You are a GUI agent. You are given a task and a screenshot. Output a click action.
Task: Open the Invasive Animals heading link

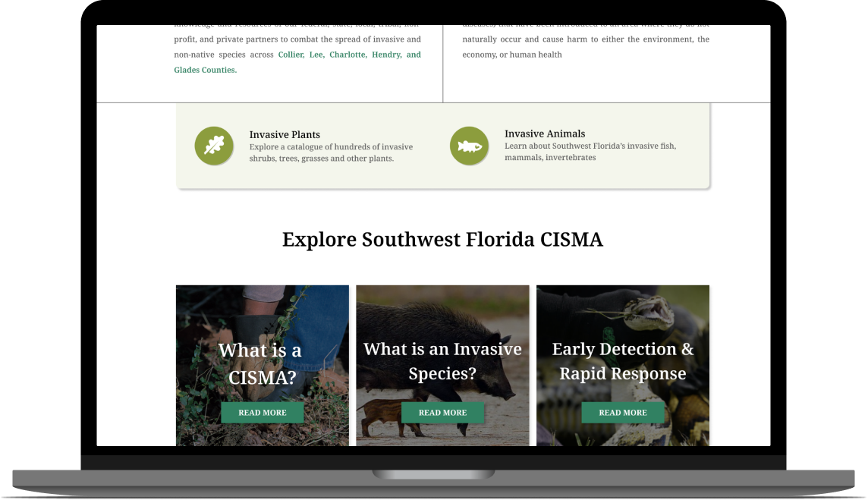(545, 134)
